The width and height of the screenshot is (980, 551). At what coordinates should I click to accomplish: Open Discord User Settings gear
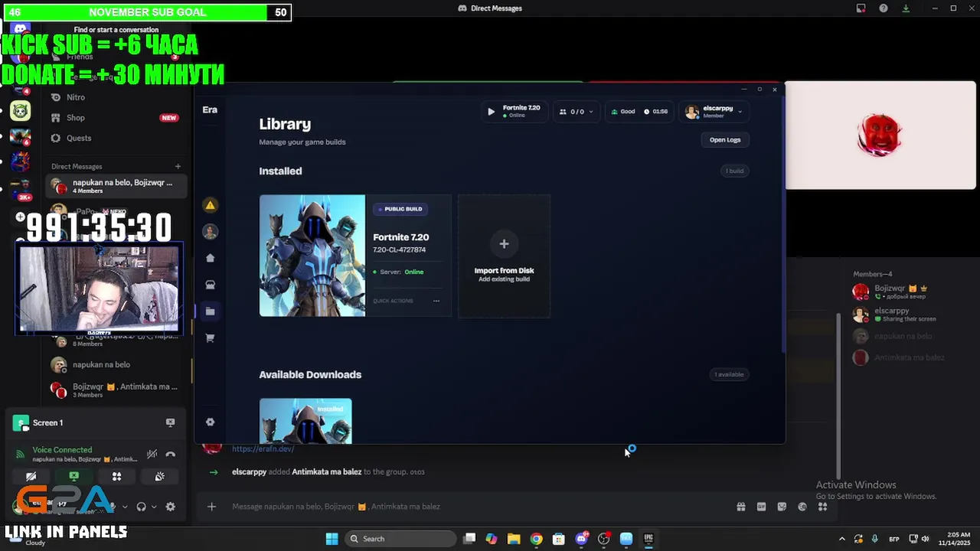click(x=170, y=507)
